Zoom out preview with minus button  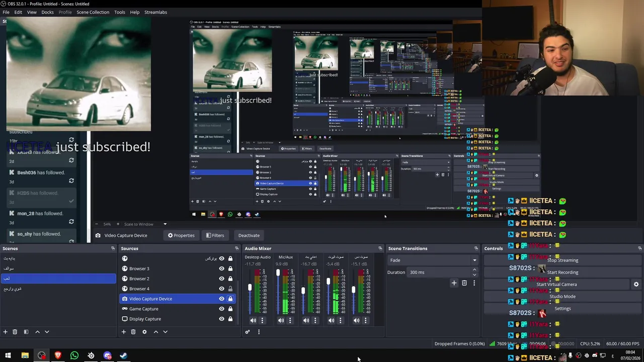click(97, 224)
